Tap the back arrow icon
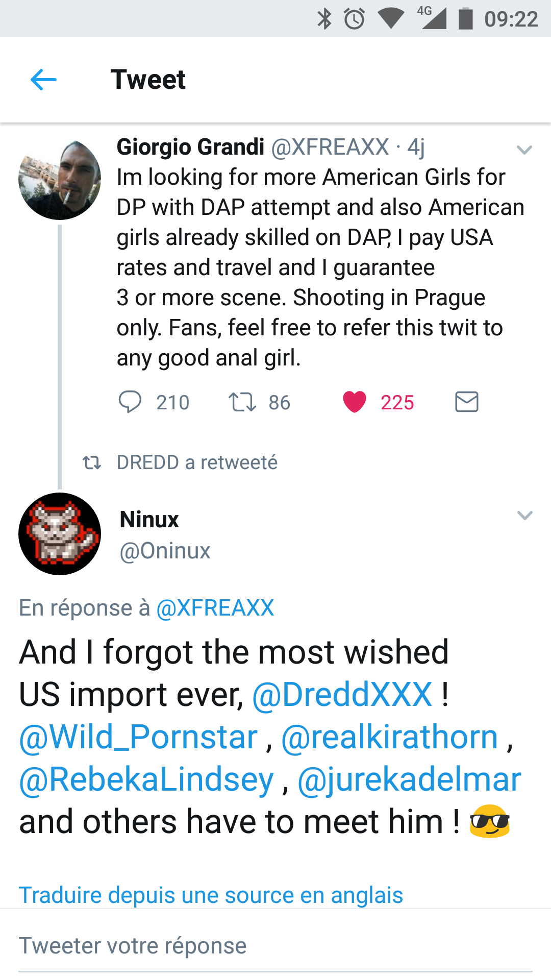Screen dimensions: 551x980 pyautogui.click(x=43, y=80)
